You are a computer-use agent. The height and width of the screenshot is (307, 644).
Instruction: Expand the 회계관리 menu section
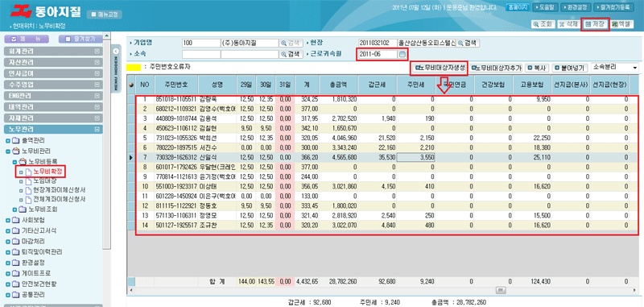click(x=53, y=52)
